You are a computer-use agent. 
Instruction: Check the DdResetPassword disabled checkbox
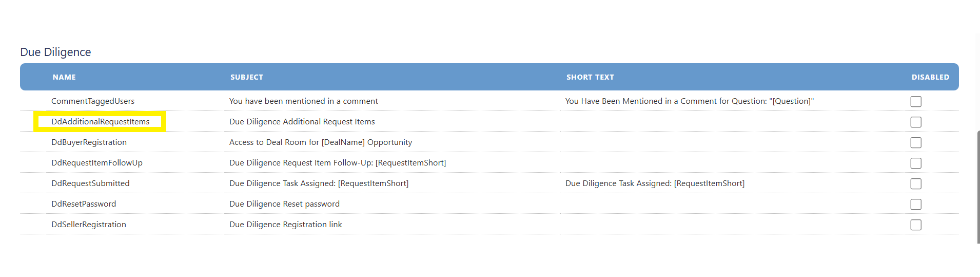tap(916, 204)
